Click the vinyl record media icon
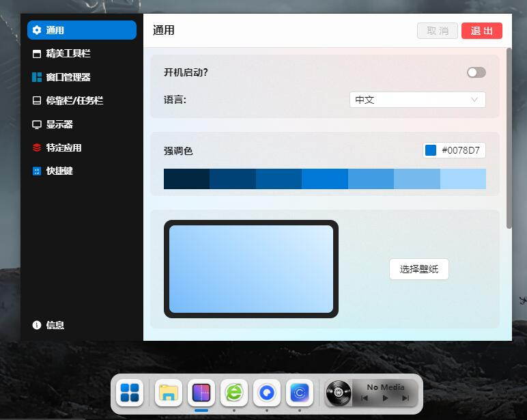527x420 pixels. pos(338,393)
